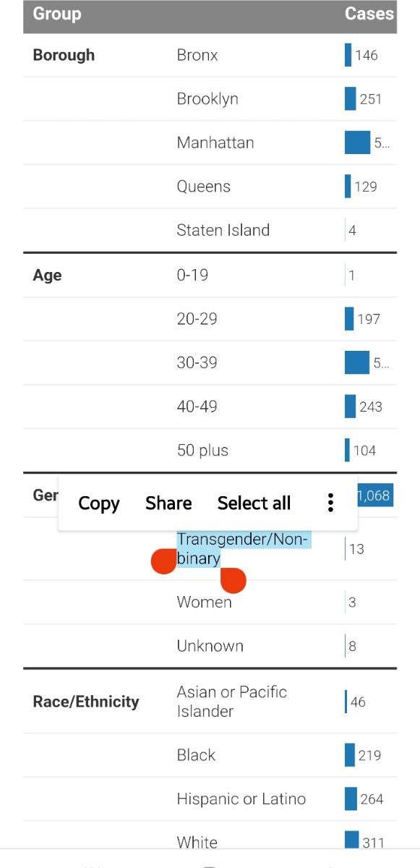Tap the Group column header

pos(57,14)
